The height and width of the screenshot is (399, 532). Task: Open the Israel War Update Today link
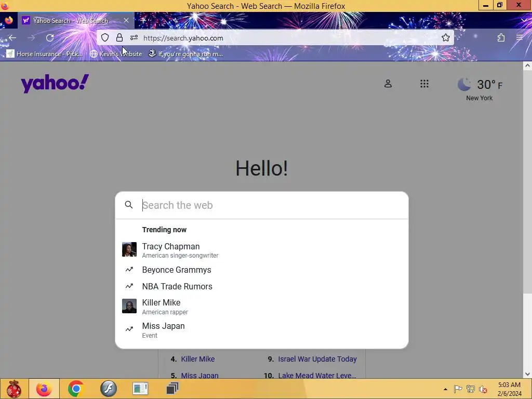[x=317, y=359]
